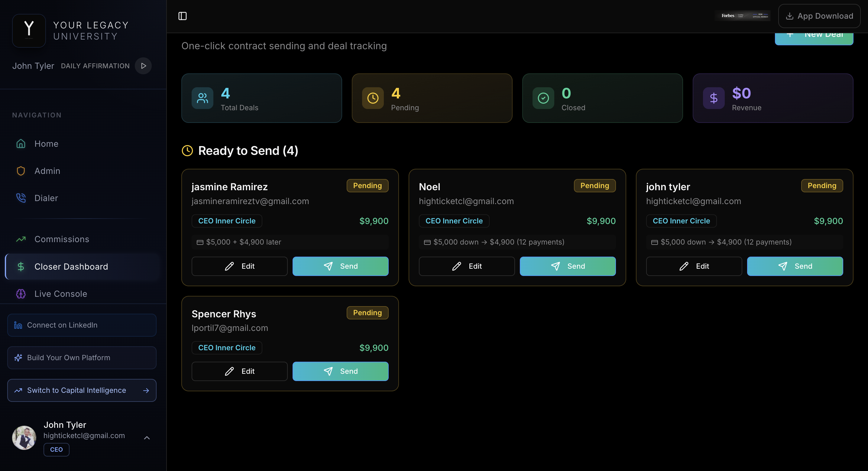Play the daily affirmation
This screenshot has width=868, height=471.
pos(143,66)
